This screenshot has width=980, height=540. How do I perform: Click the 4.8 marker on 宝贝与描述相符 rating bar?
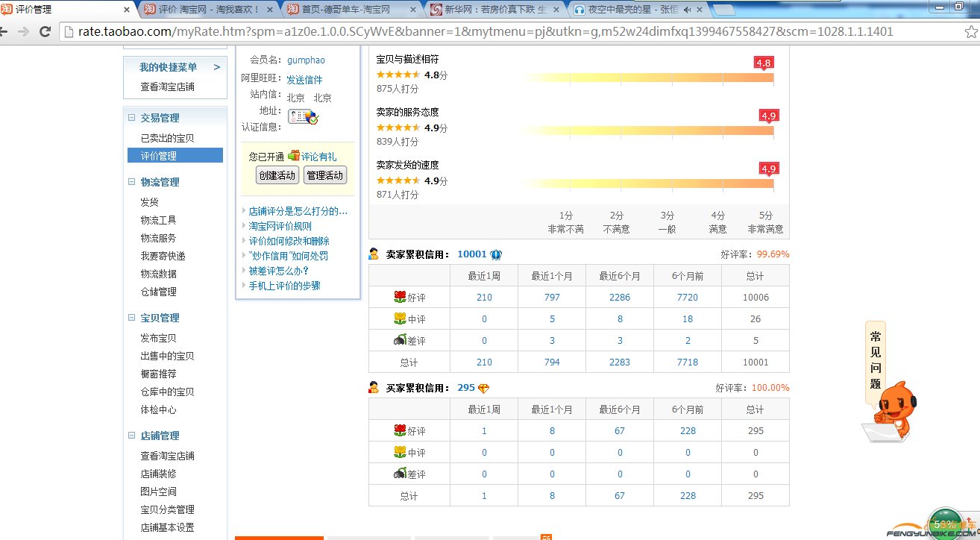point(763,63)
